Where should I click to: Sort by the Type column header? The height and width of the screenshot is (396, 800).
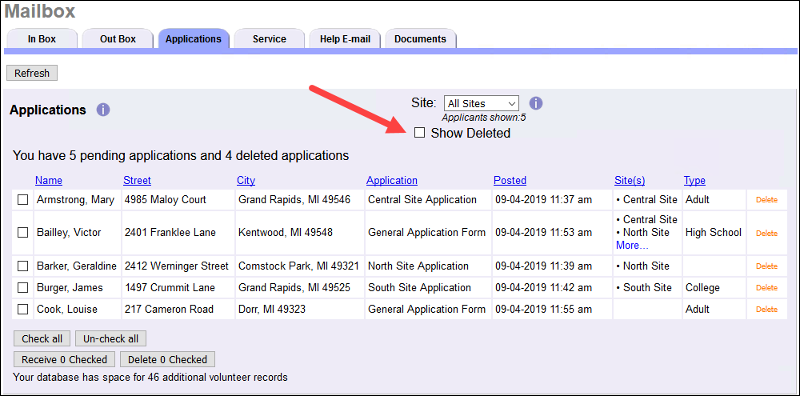point(694,180)
